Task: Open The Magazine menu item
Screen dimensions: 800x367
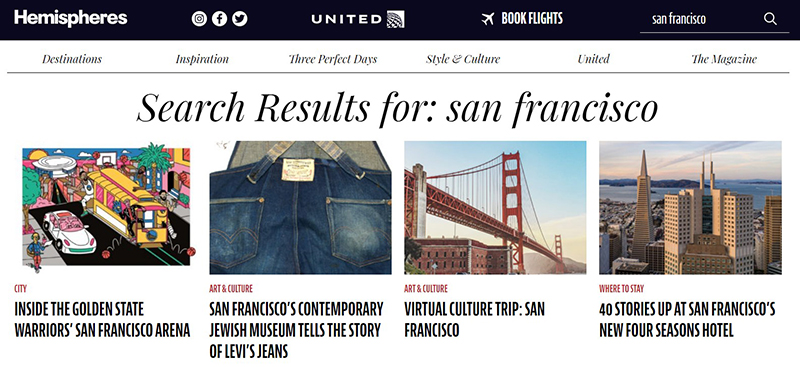Action: (724, 59)
